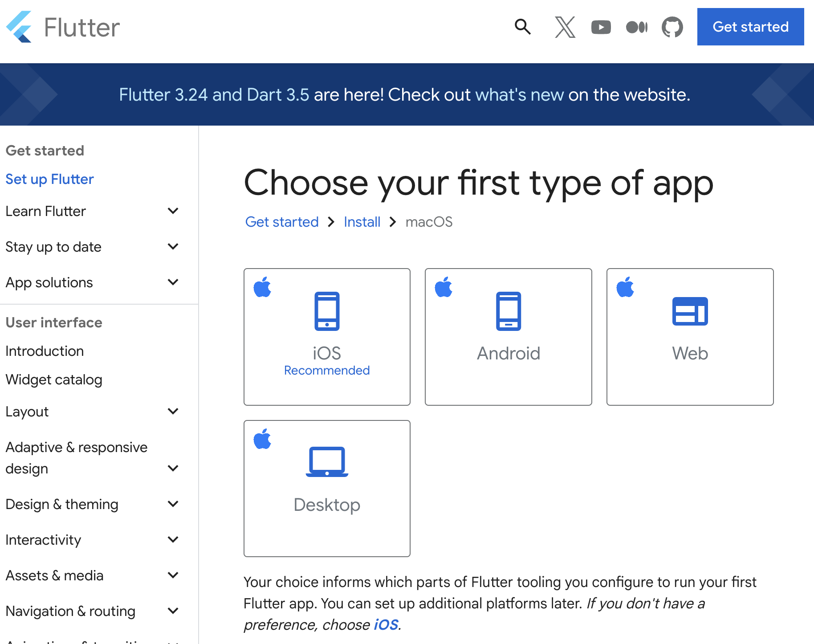Expand the Navigation & routing section
The height and width of the screenshot is (644, 814).
[173, 611]
